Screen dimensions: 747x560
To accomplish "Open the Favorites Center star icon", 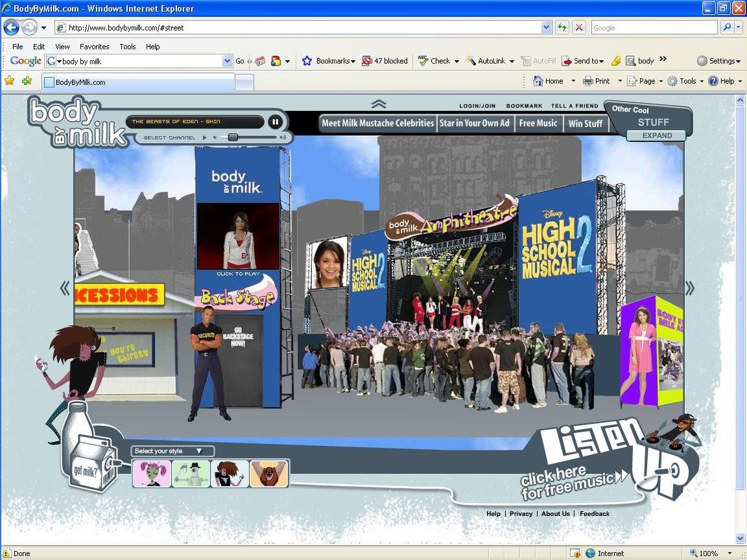I will coord(10,80).
